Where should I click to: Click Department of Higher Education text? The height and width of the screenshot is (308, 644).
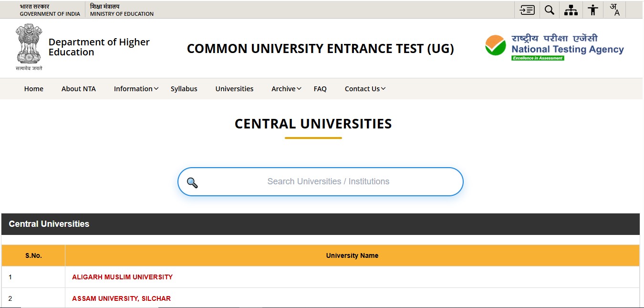(x=99, y=47)
